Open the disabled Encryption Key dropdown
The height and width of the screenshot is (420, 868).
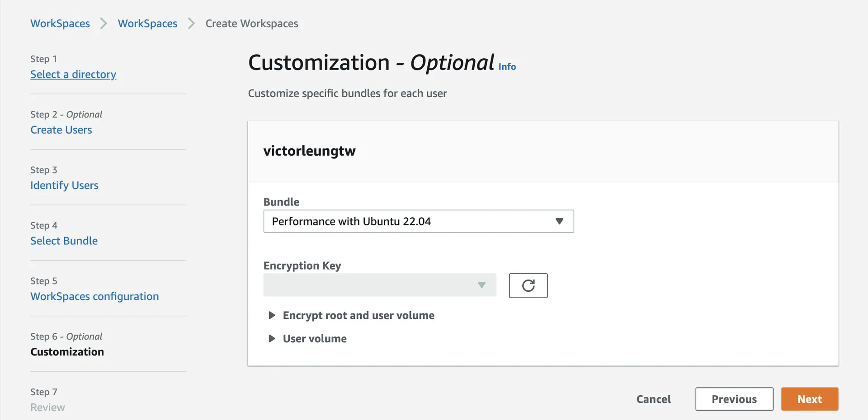379,285
